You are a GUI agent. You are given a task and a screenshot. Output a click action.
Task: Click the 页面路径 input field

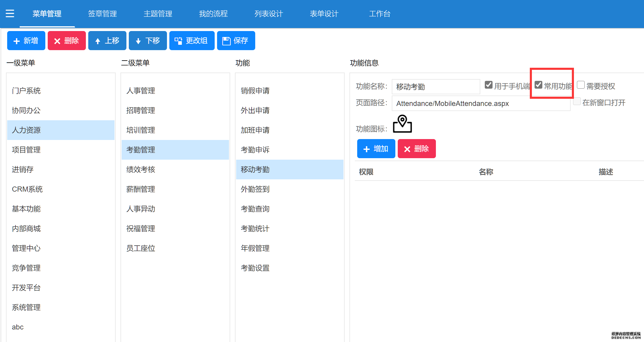pos(481,103)
